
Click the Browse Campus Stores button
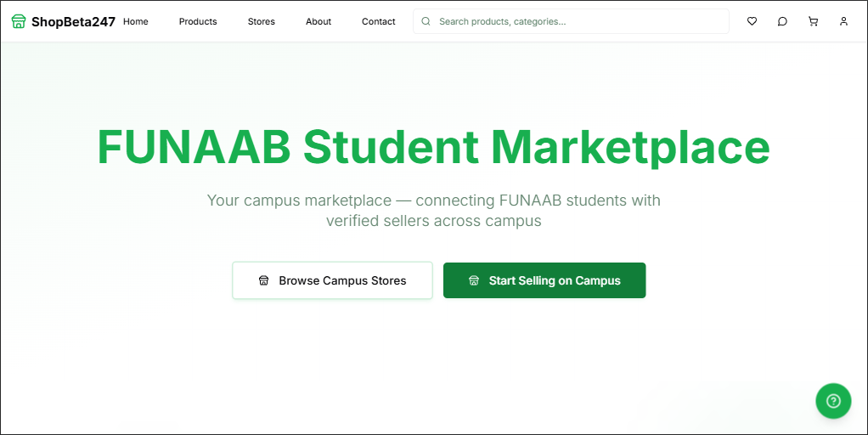[332, 280]
